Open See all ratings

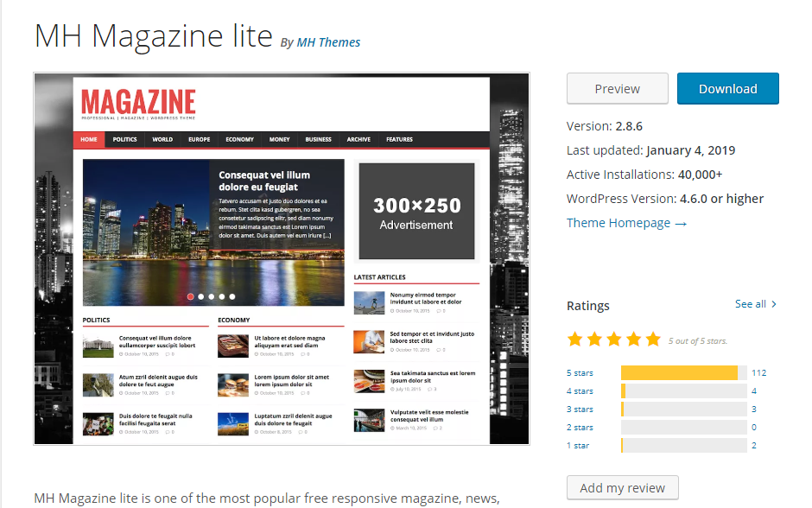pos(751,304)
